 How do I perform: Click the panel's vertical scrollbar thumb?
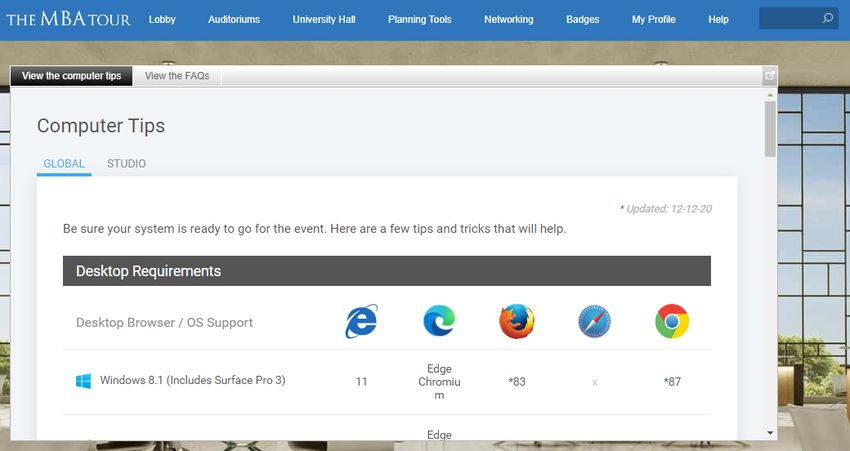pos(770,129)
